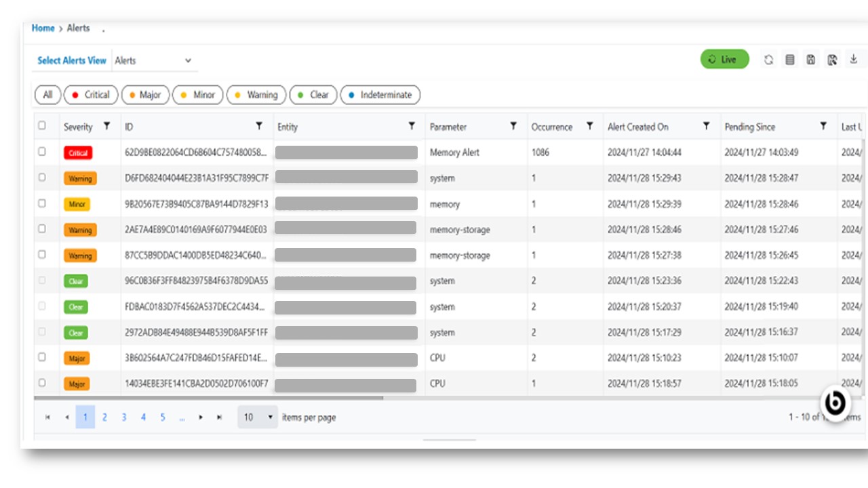Jump to the last page arrow
868x488 pixels.
click(219, 418)
